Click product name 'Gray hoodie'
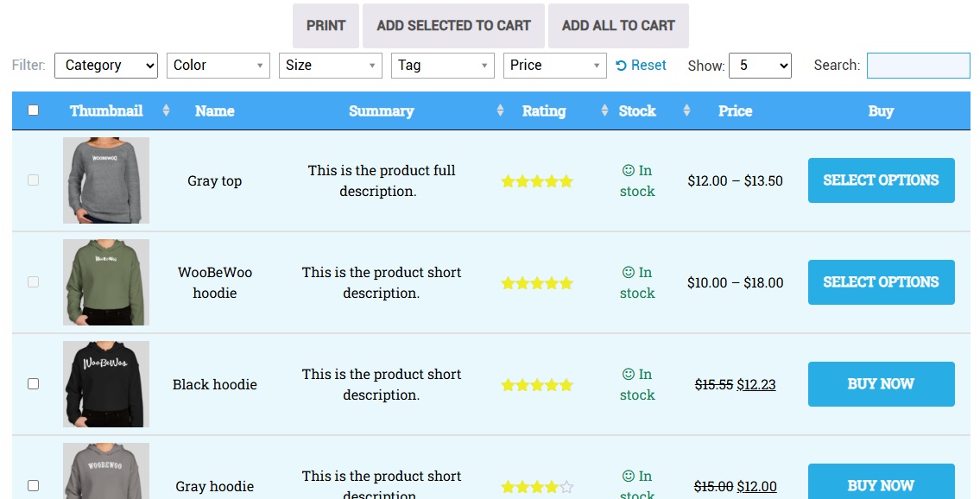This screenshot has width=980, height=499. [214, 487]
